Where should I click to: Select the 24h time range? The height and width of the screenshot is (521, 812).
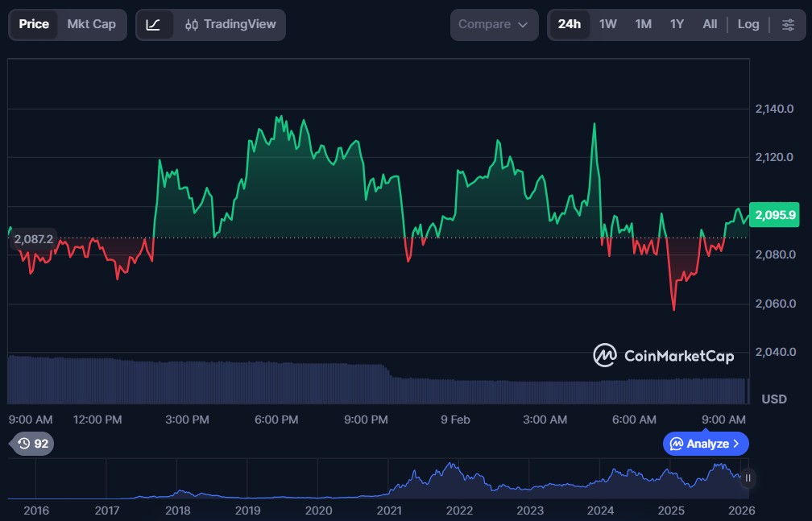570,24
